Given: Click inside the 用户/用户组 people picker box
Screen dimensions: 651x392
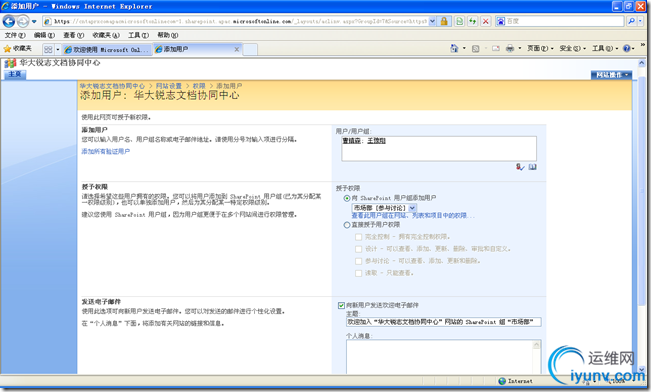Looking at the screenshot, I should click(439, 148).
